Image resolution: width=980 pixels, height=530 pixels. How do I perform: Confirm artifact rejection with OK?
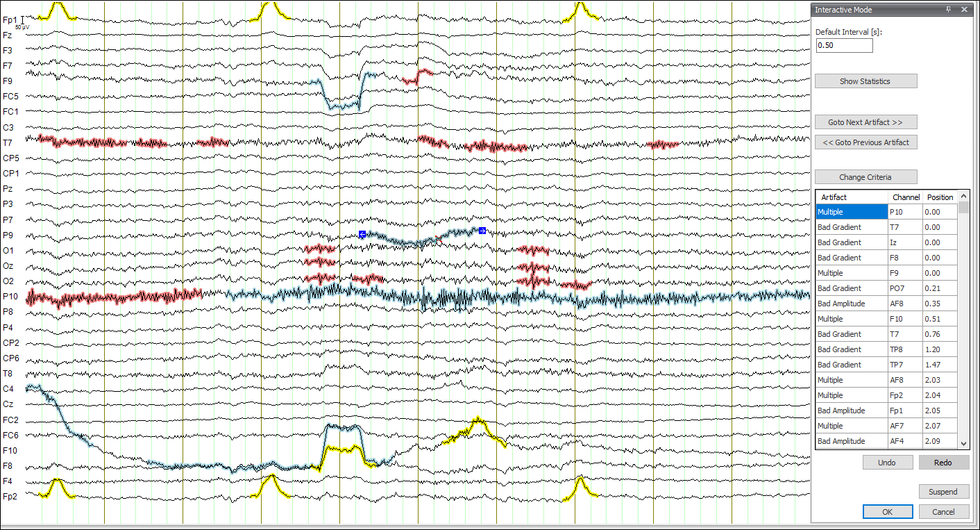(x=888, y=511)
